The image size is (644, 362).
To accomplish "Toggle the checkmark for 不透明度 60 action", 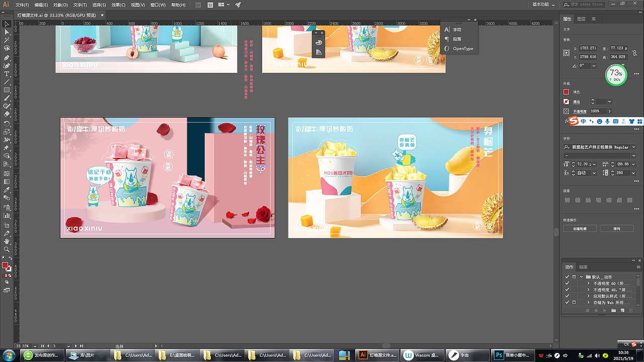I will click(568, 284).
